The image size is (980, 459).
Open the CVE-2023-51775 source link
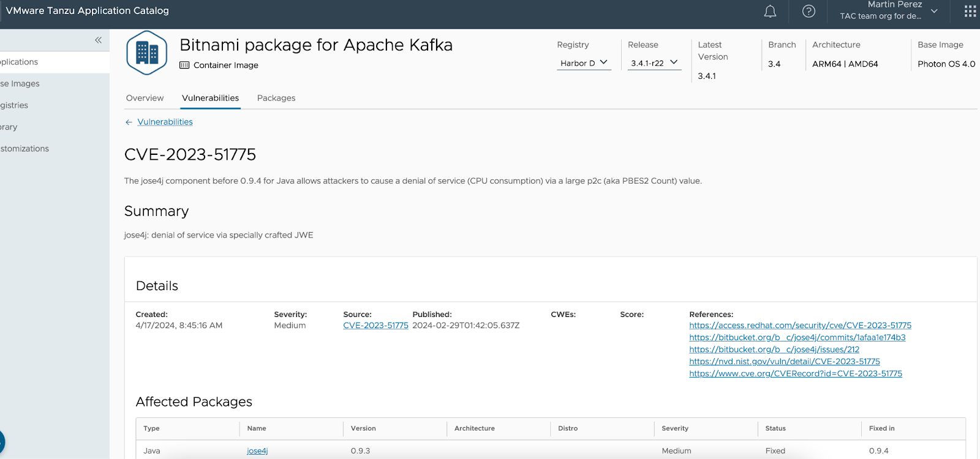click(375, 326)
